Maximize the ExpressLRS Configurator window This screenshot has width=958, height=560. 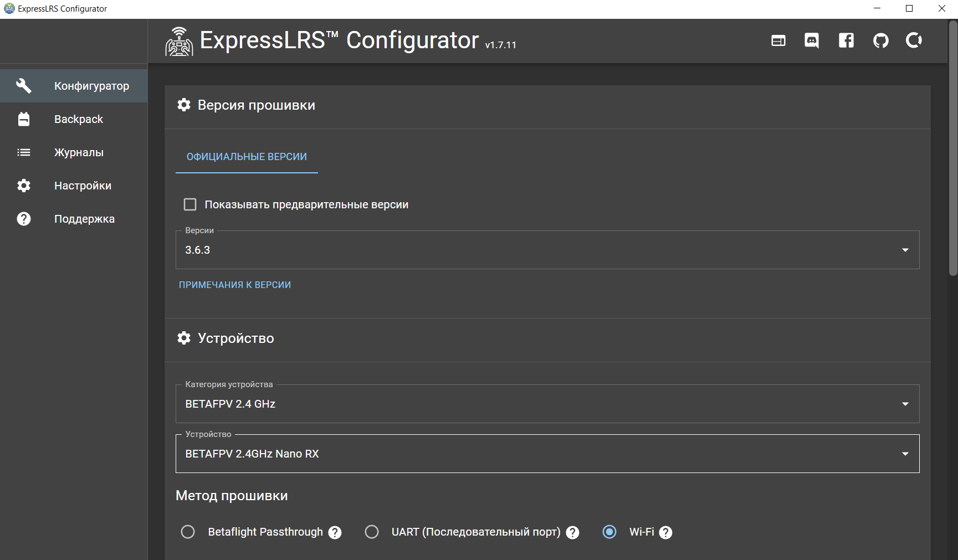point(909,8)
